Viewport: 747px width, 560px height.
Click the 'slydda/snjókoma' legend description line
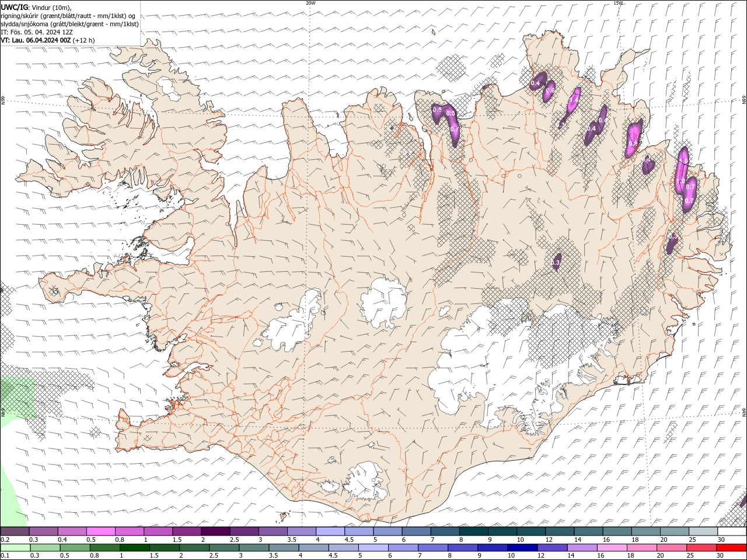[70, 24]
